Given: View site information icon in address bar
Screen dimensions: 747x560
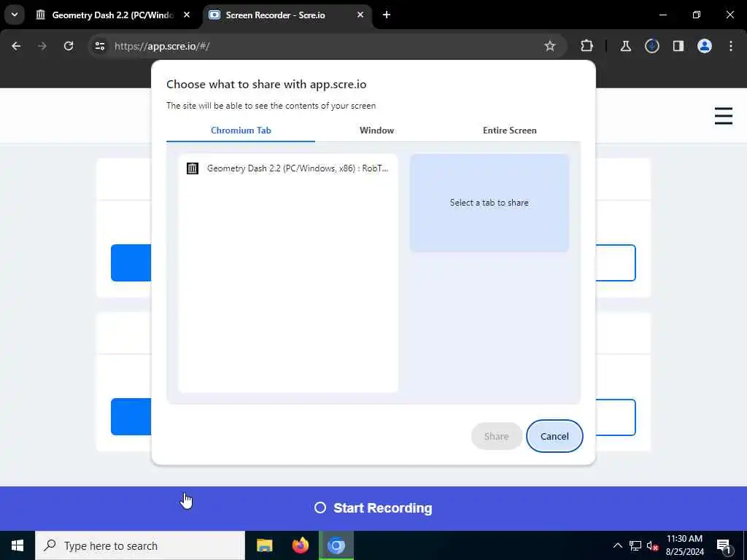Looking at the screenshot, I should (100, 46).
